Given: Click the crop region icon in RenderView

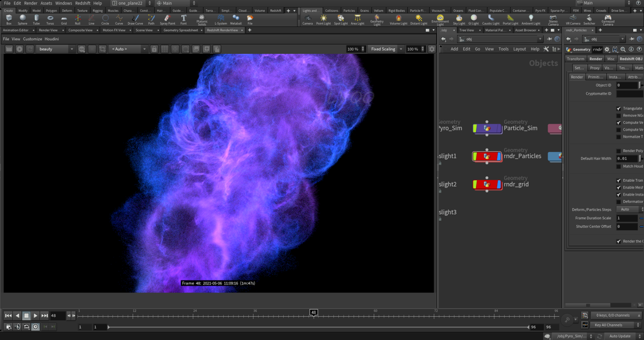Looking at the screenshot, I should (x=103, y=49).
